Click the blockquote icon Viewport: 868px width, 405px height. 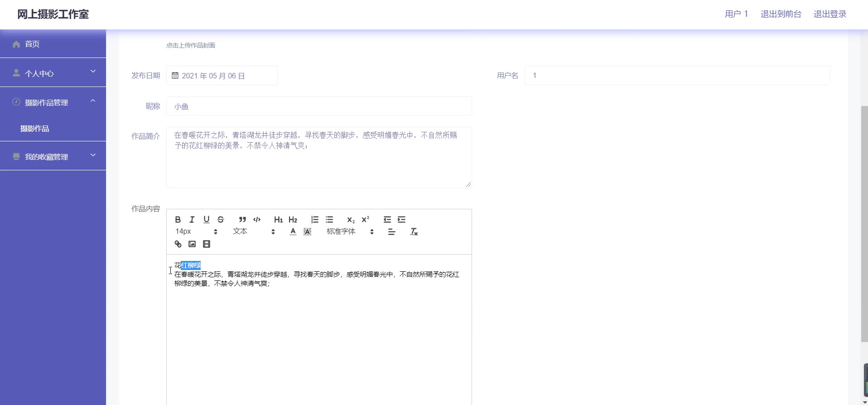[242, 220]
